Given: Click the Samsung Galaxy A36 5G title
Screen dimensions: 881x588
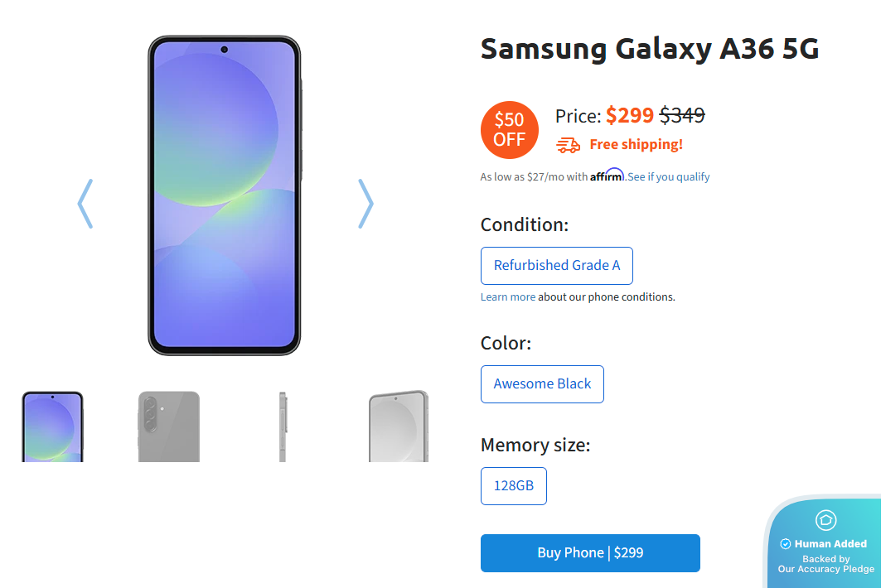Looking at the screenshot, I should (x=650, y=50).
